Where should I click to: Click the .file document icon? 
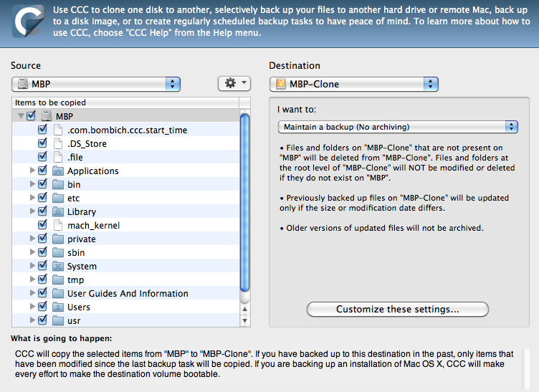click(x=58, y=157)
